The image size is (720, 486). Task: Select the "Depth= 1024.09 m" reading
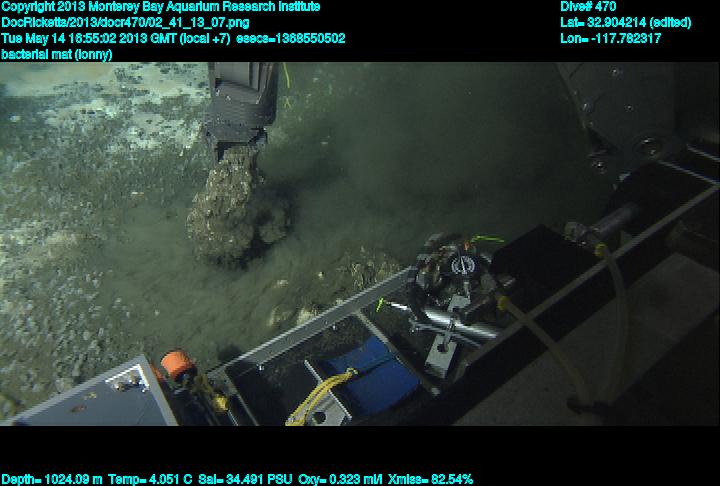(52, 480)
